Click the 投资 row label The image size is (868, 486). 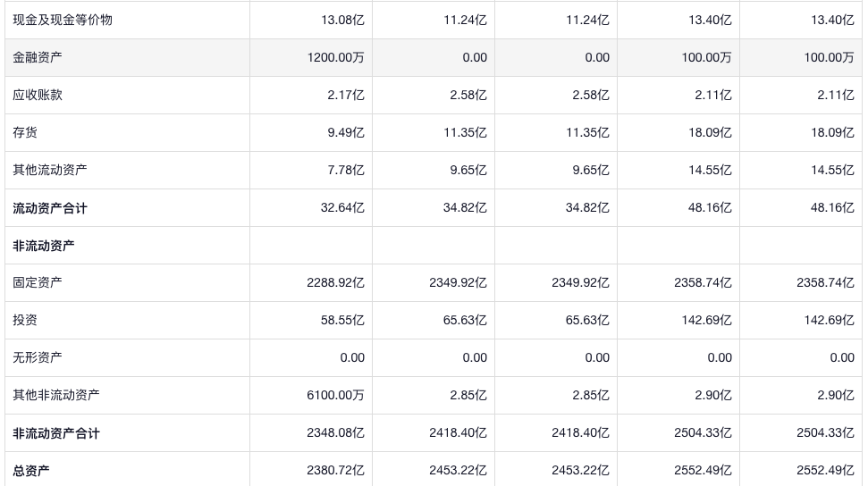click(x=25, y=320)
